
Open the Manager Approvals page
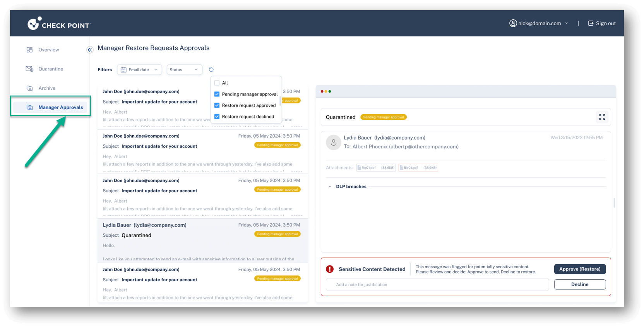point(60,107)
